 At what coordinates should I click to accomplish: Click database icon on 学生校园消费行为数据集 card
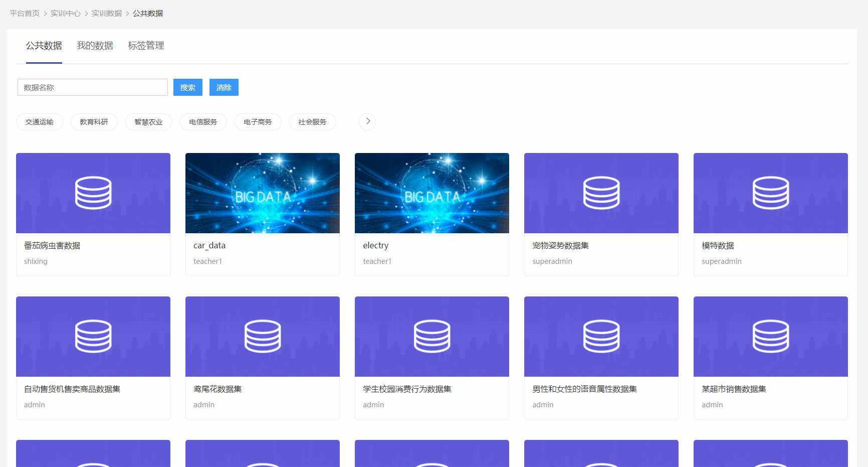tap(432, 336)
